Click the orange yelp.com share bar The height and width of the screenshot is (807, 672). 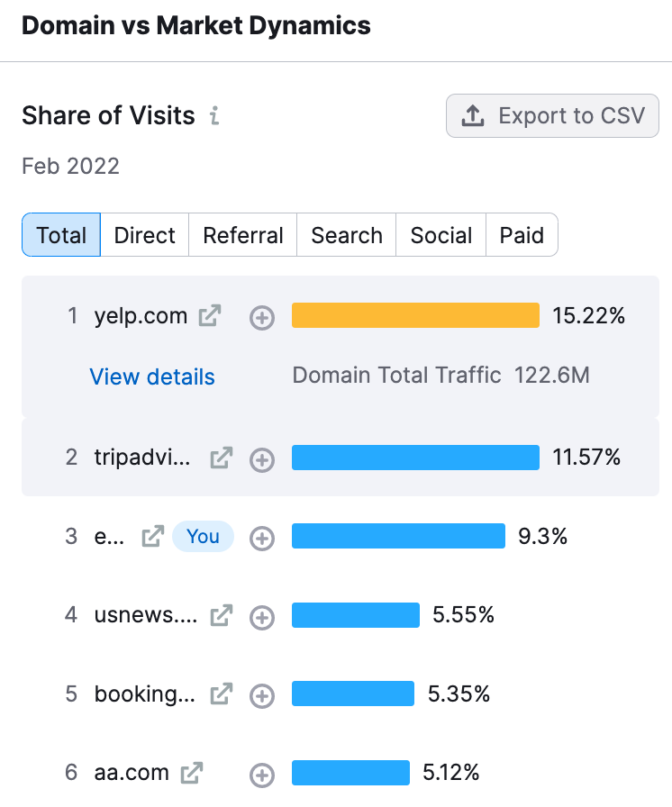coord(416,315)
